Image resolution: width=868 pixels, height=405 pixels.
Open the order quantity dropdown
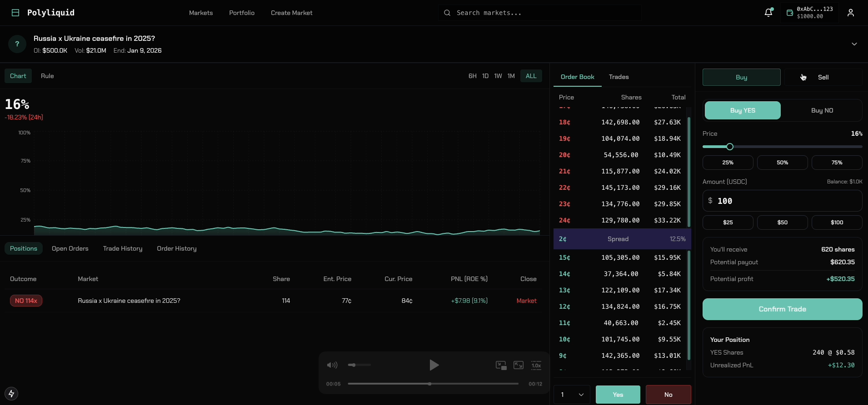572,395
